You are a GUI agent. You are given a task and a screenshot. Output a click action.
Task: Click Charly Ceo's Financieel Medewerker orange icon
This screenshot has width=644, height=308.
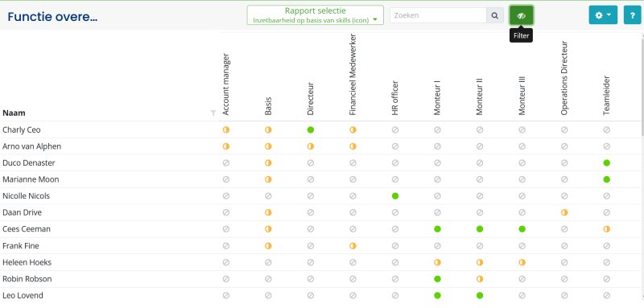[x=353, y=130]
